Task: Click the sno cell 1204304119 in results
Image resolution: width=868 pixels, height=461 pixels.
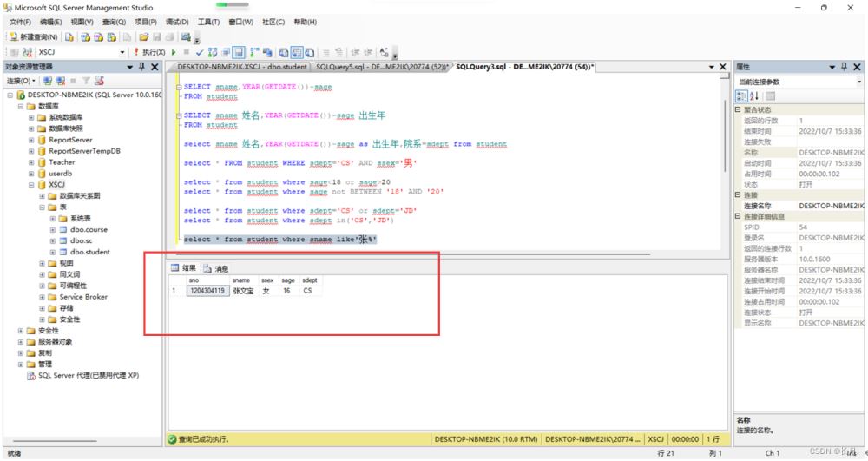Action: [207, 291]
